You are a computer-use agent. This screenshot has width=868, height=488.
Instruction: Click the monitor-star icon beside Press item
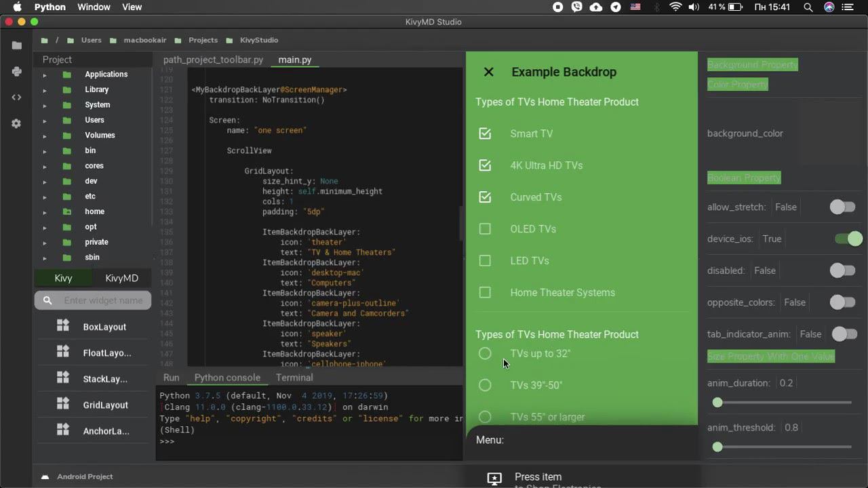pos(494,479)
